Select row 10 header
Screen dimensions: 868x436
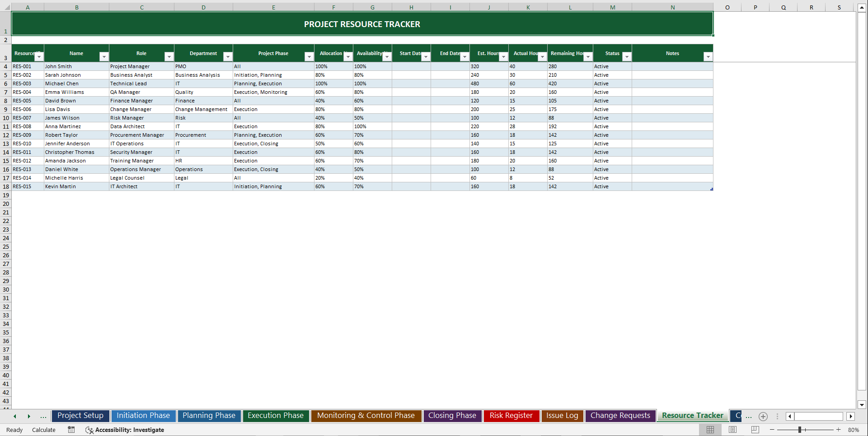pyautogui.click(x=6, y=118)
